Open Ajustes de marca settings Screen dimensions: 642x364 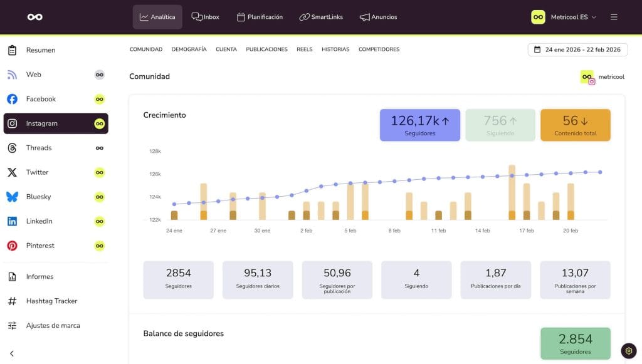point(53,325)
